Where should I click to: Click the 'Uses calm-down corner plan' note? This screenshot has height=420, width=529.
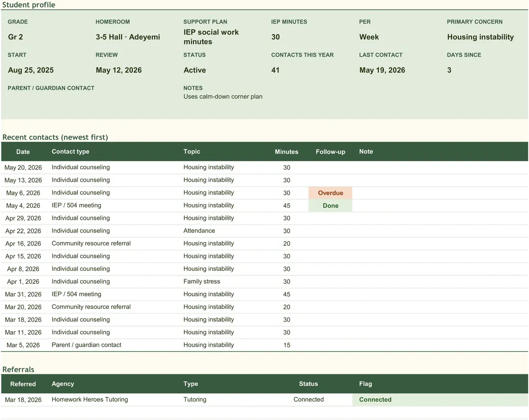(223, 97)
